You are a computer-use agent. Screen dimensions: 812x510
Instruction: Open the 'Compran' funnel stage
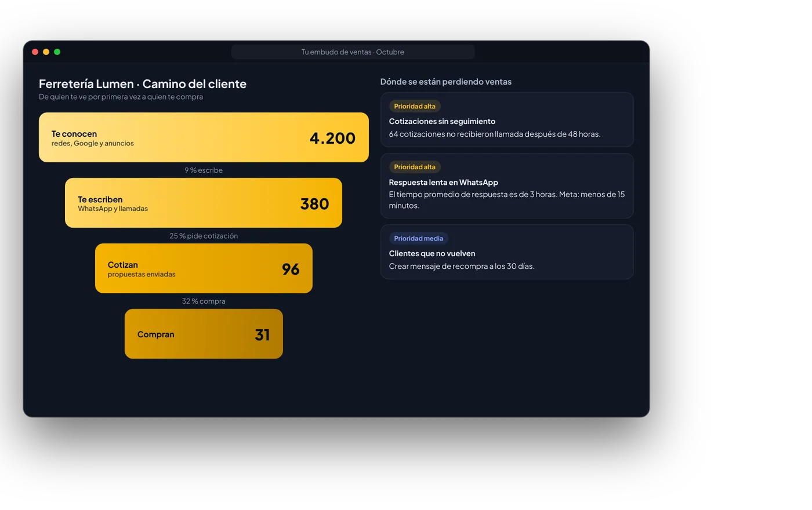point(204,334)
